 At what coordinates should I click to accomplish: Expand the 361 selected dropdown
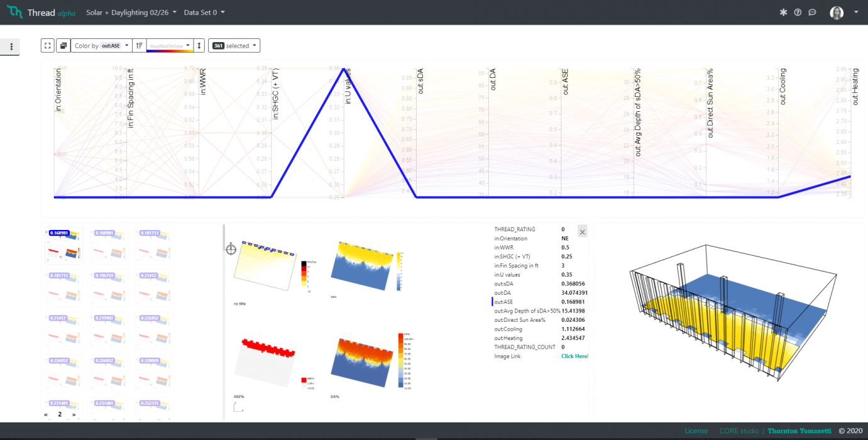[234, 45]
